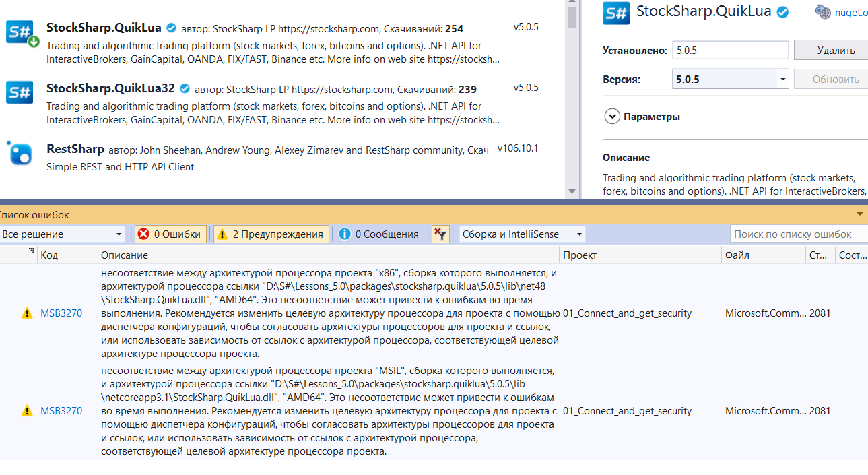Image resolution: width=868 pixels, height=475 pixels.
Task: Open the Сборка и IntelliSense dropdown
Action: pyautogui.click(x=523, y=234)
